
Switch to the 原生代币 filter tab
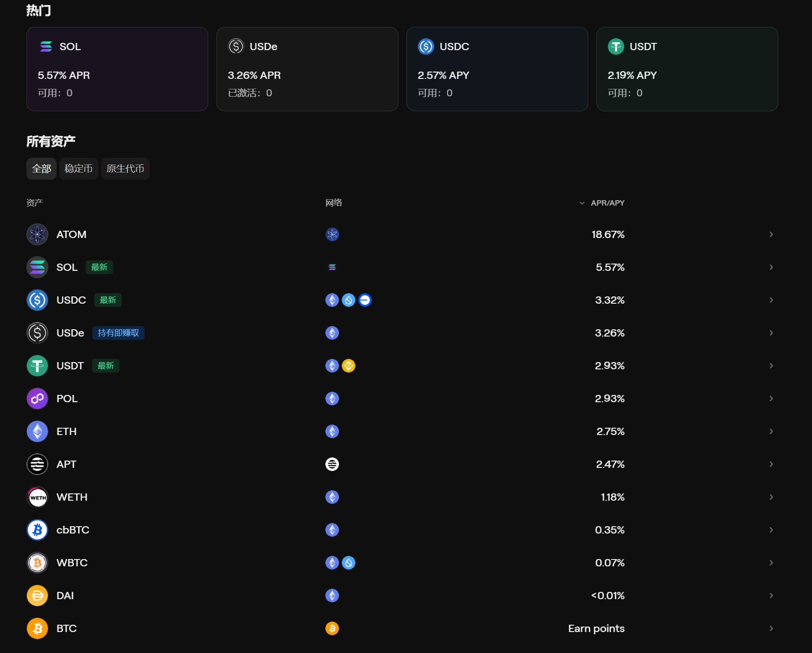125,169
